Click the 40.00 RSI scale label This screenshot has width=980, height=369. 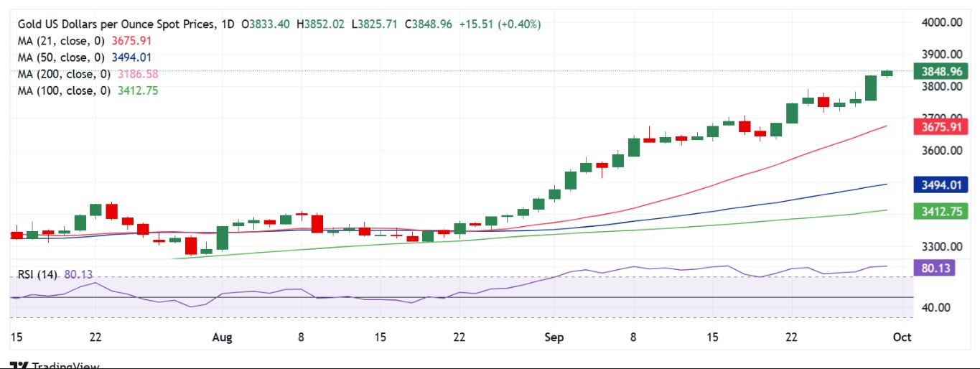coord(936,307)
